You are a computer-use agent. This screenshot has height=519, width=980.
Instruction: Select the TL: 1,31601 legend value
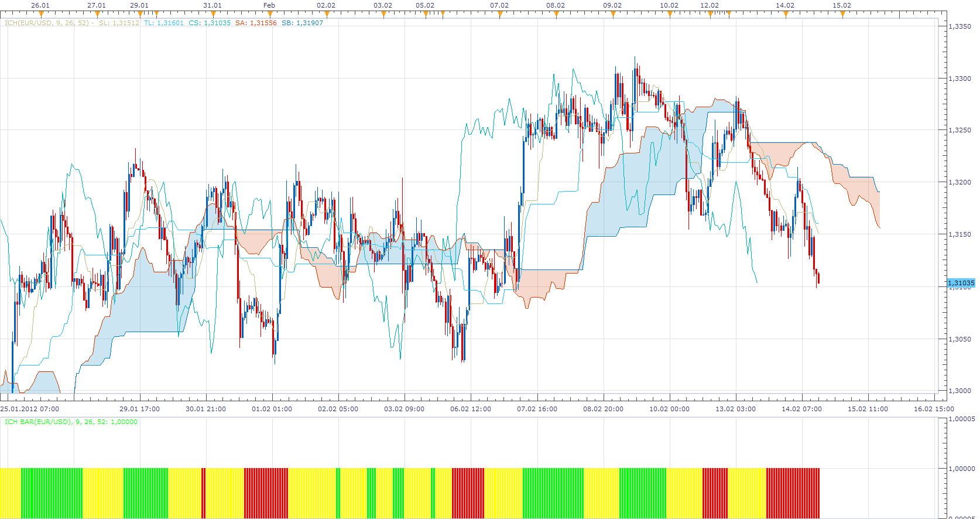[164, 23]
